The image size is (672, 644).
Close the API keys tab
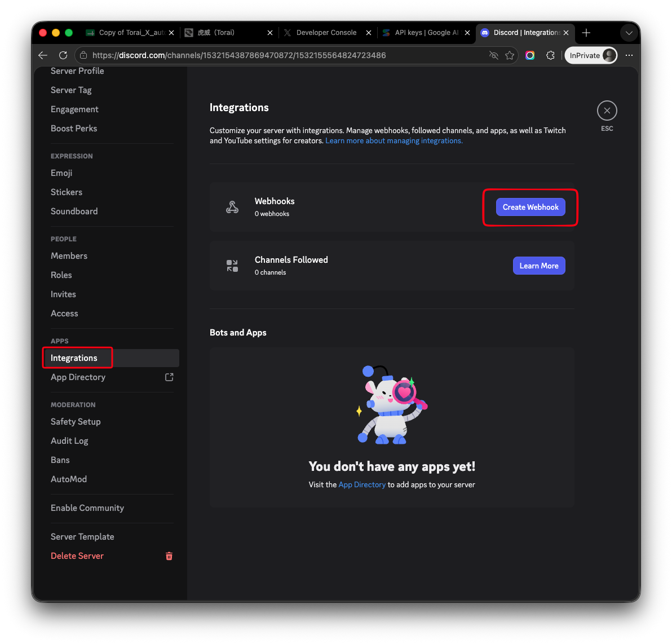click(x=467, y=33)
